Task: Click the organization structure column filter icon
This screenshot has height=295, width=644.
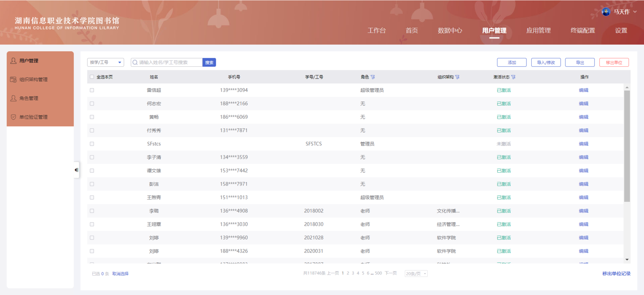Action: point(458,77)
